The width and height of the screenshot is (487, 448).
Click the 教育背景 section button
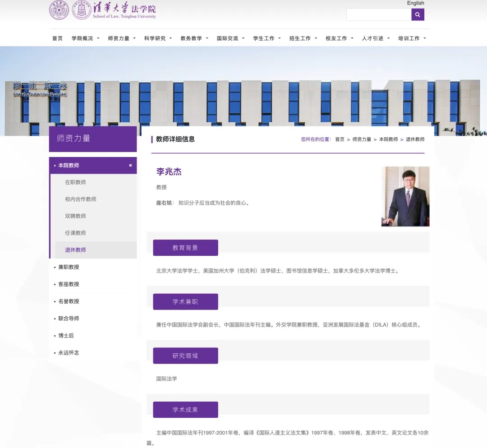[185, 248]
